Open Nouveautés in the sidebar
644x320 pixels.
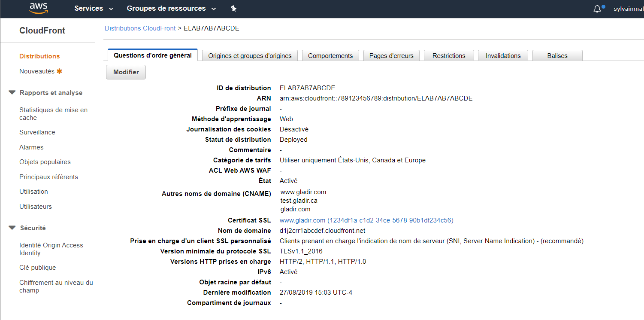click(37, 71)
